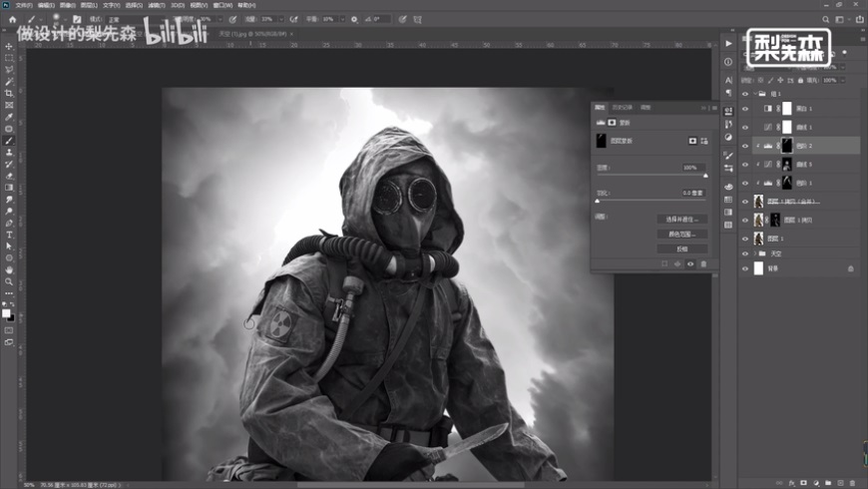Click the feather 0.0 像素 value field

click(x=692, y=193)
